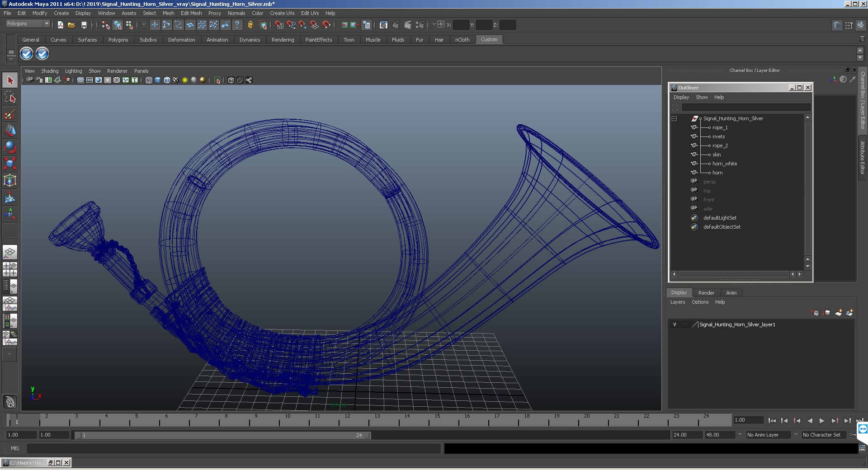This screenshot has height=470, width=868.
Task: Pick the Universal Manipulator tool
Action: pos(10,180)
